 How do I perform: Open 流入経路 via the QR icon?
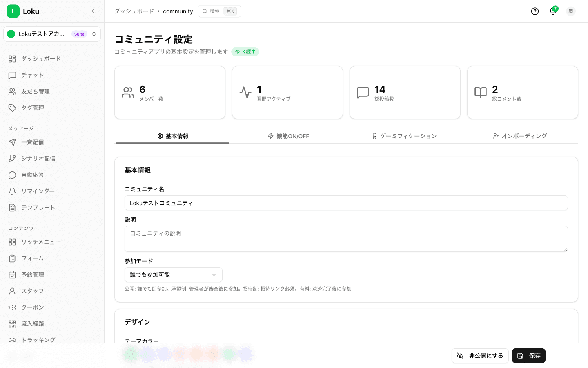tap(13, 323)
